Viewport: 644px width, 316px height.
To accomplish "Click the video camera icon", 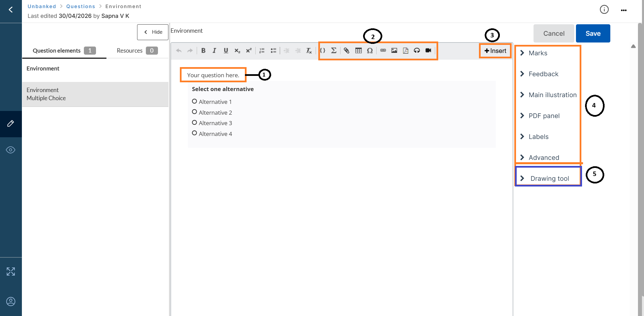I will [x=428, y=50].
